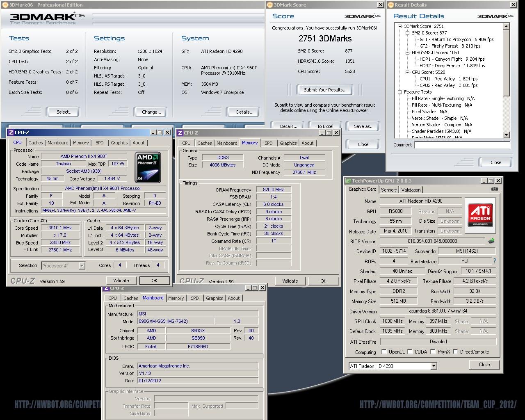The height and width of the screenshot is (420, 525).
Task: Click the DRAM Frequency value 920.0 MHz
Action: click(274, 190)
